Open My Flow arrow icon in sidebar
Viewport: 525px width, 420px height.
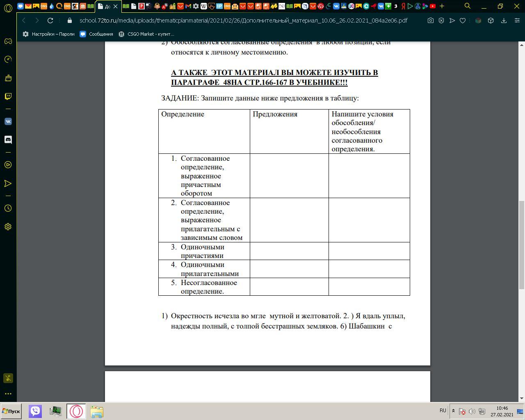pos(8,183)
